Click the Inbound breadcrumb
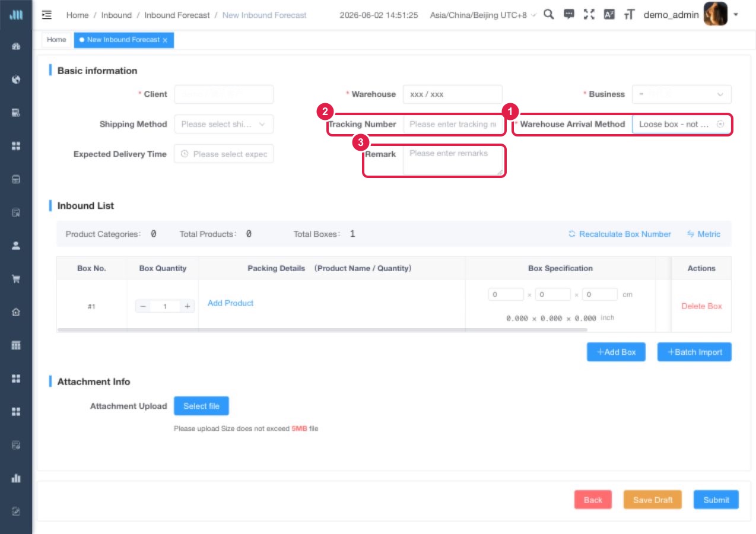The image size is (756, 534). 116,15
